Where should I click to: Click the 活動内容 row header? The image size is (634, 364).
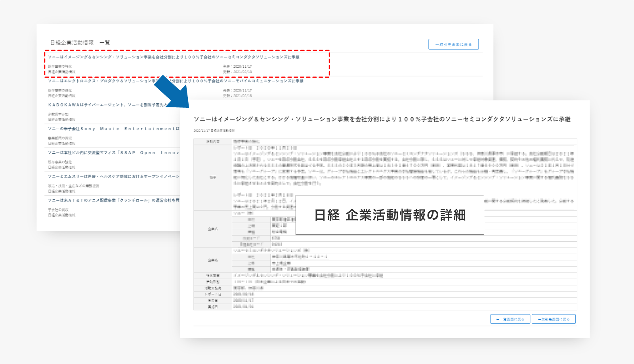point(213,142)
